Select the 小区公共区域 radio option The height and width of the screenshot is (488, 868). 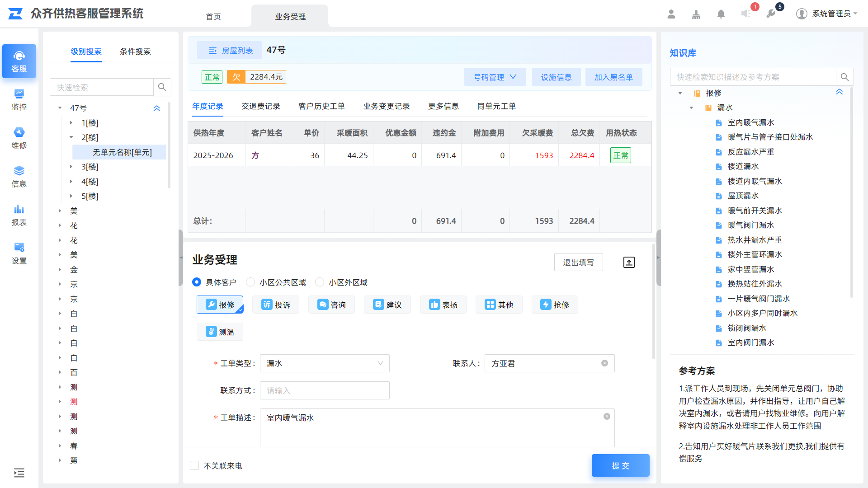coord(250,282)
